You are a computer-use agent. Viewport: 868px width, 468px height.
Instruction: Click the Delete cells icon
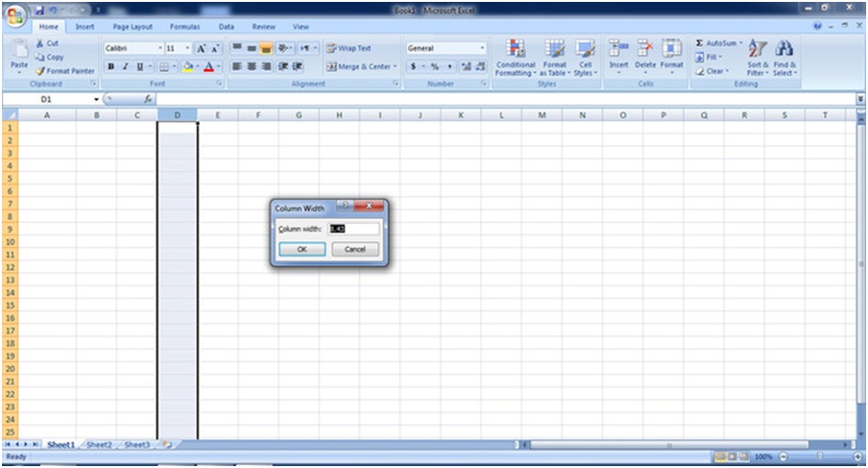coord(644,48)
